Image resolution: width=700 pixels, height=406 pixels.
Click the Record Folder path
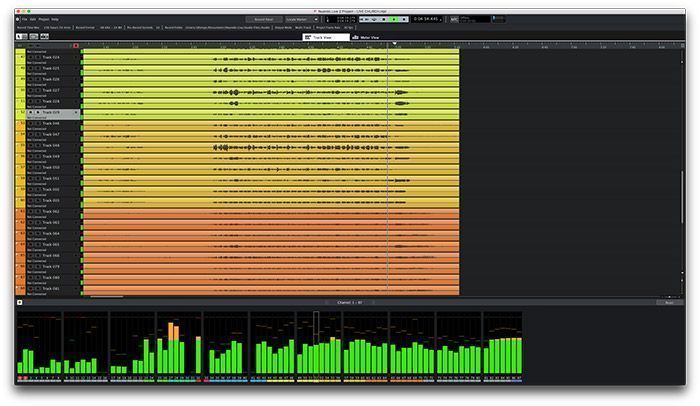point(227,27)
